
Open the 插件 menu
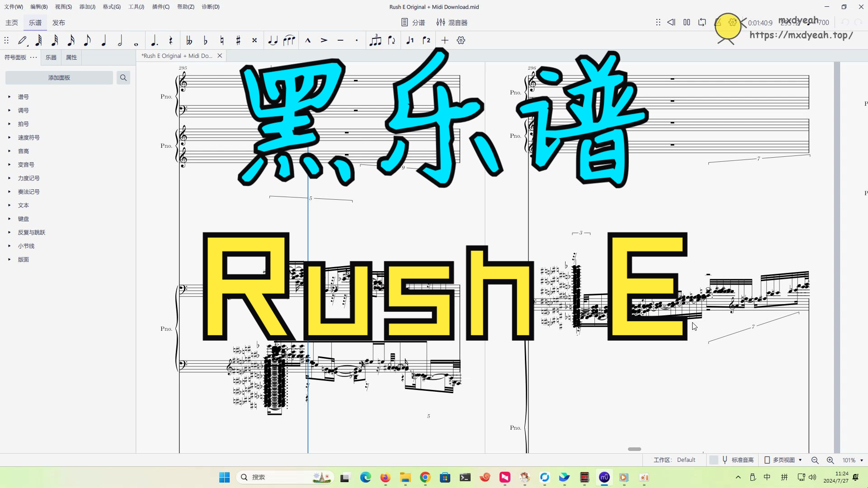(161, 7)
